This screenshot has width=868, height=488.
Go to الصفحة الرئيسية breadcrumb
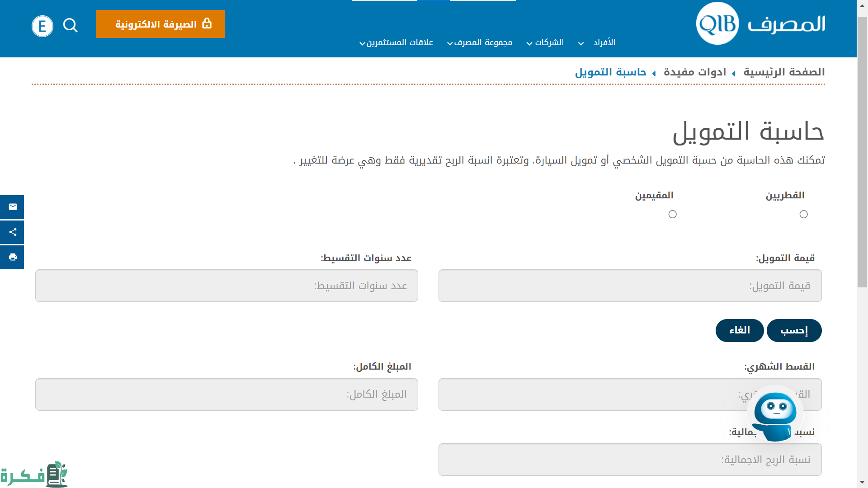(784, 72)
